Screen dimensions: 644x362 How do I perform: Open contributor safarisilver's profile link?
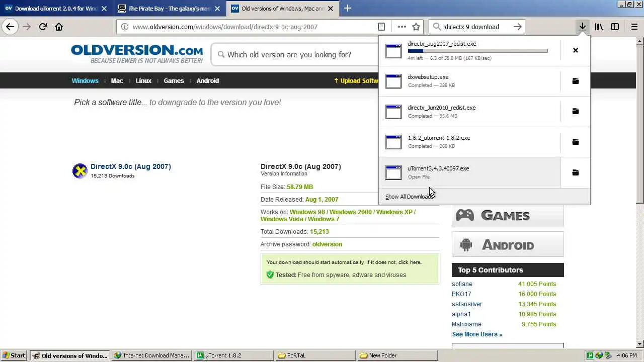(467, 304)
